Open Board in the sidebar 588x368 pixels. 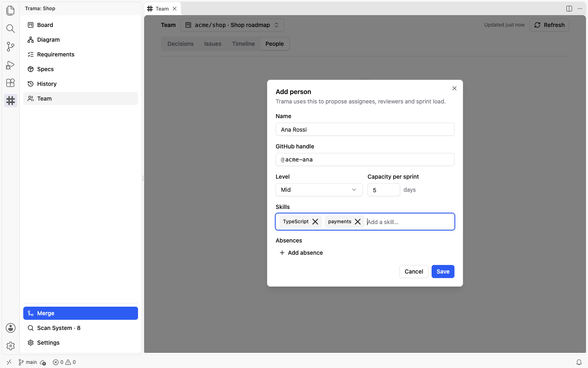point(80,25)
